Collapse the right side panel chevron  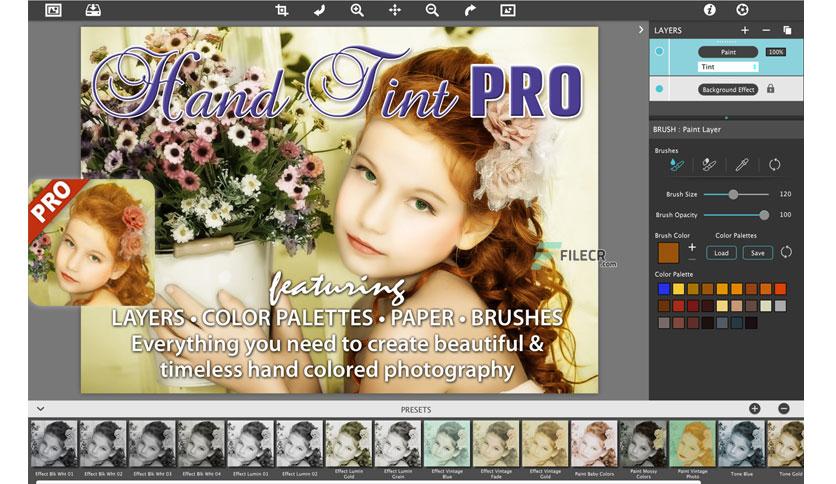(x=641, y=30)
